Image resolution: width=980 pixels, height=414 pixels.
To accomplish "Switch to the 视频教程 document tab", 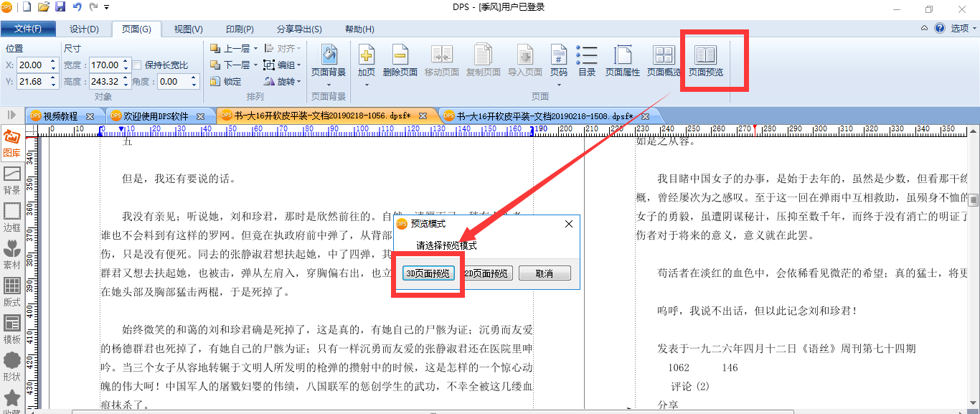I will point(60,116).
